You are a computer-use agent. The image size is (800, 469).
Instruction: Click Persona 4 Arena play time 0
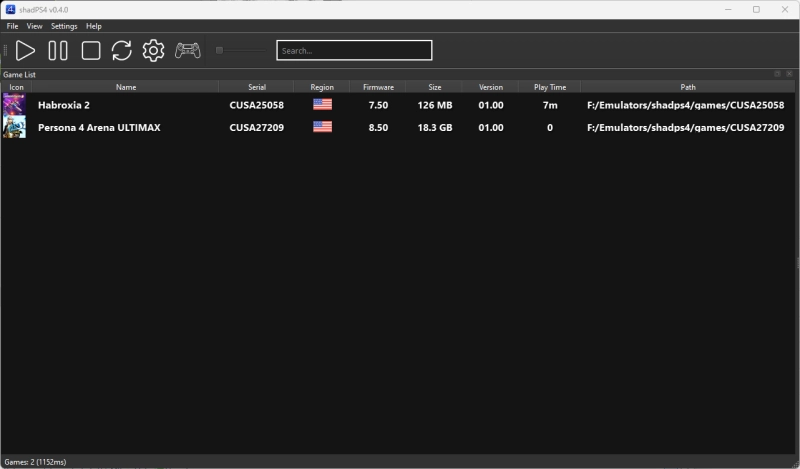(550, 128)
